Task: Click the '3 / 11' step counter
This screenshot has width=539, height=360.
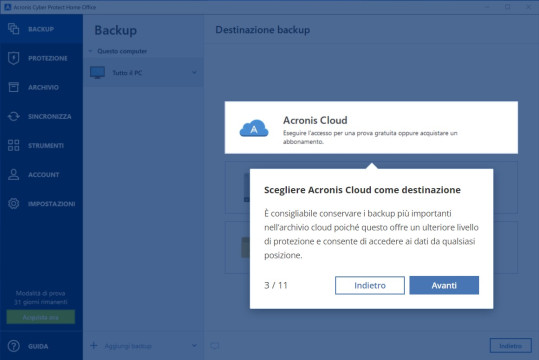Action: point(276,285)
